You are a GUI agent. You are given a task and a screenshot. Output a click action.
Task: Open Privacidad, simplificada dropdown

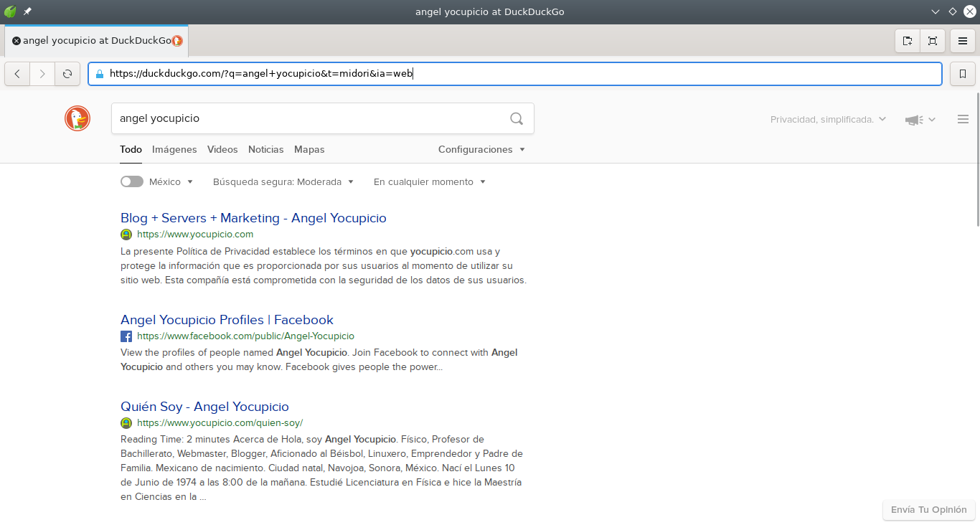click(828, 120)
